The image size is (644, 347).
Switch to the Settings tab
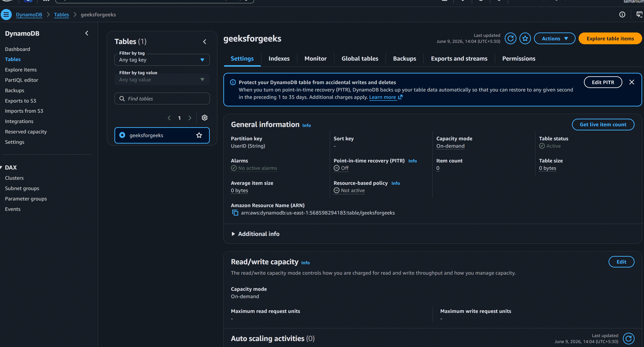(x=242, y=59)
